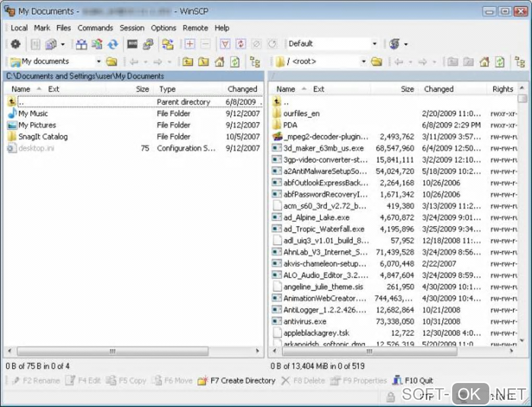The image size is (532, 407).
Task: Go to parent directory icon, local panel
Action: [188, 61]
